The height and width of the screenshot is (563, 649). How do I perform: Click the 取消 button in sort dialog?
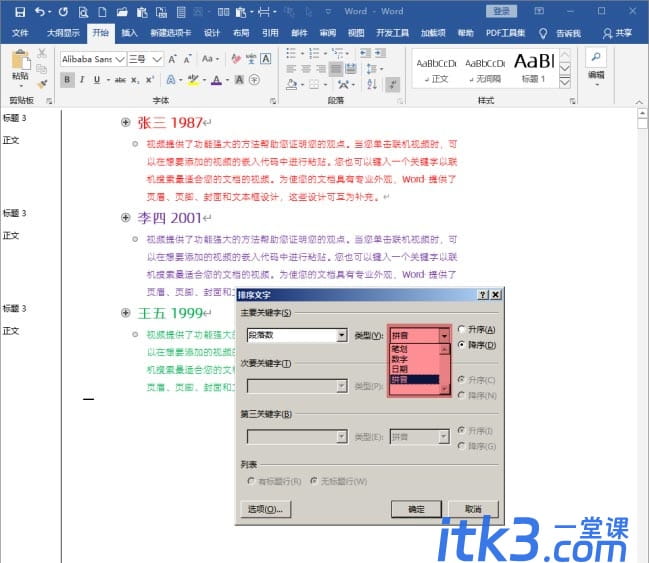[x=473, y=509]
